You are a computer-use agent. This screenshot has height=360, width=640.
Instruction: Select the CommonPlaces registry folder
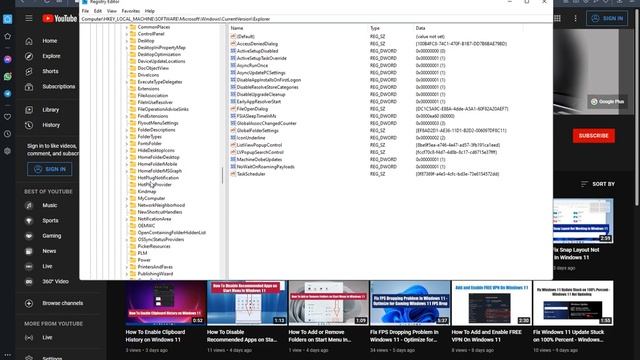tap(153, 27)
